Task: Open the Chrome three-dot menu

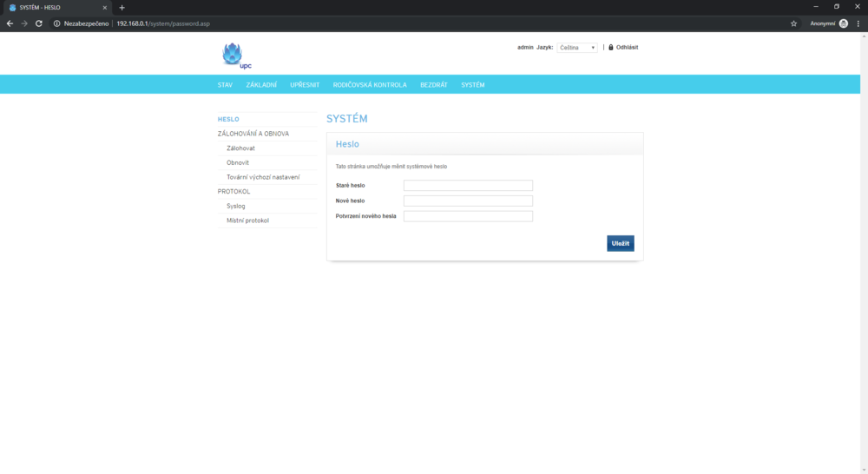Action: tap(858, 23)
